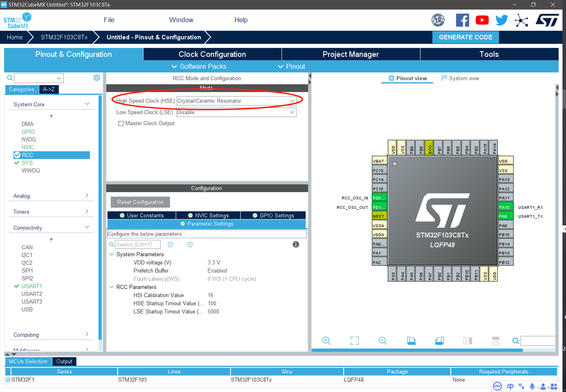Click the STM32CubeMX logo
The height and width of the screenshot is (392, 566).
coord(17,20)
